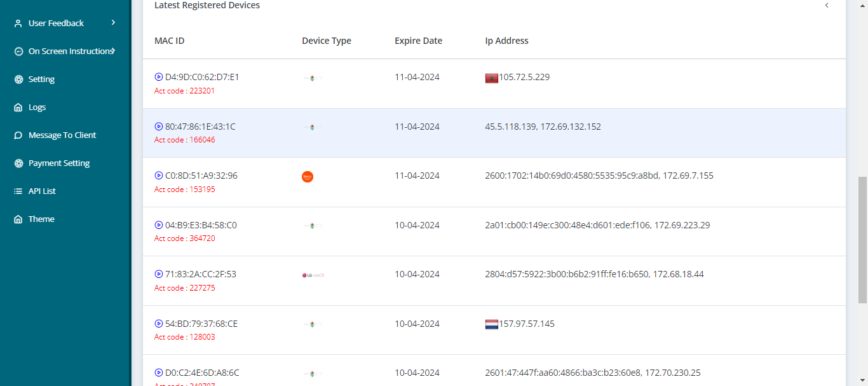Expand the User Feedback sidebar menu
The image size is (868, 386).
click(113, 23)
